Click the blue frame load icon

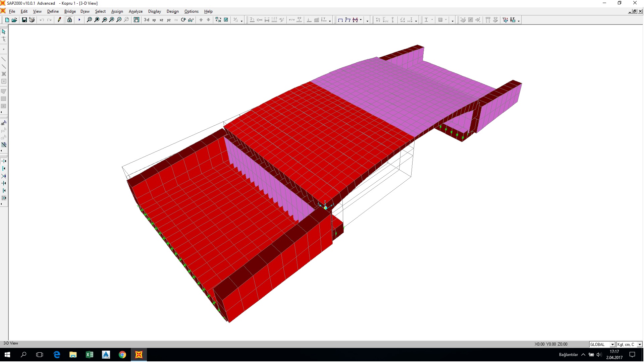coord(513,20)
